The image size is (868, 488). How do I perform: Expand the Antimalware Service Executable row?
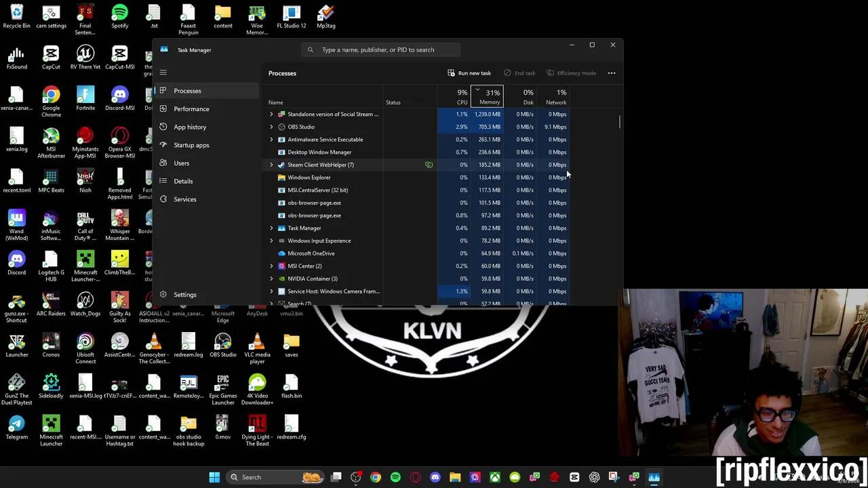[271, 140]
